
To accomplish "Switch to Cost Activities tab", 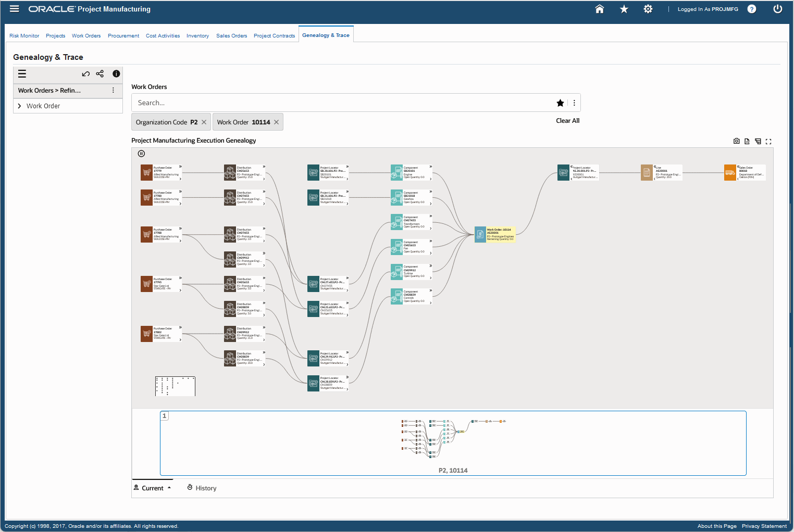I will (163, 36).
